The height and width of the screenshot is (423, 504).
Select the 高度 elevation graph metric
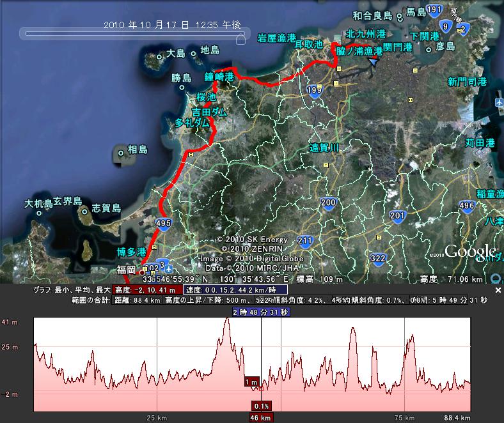click(146, 290)
